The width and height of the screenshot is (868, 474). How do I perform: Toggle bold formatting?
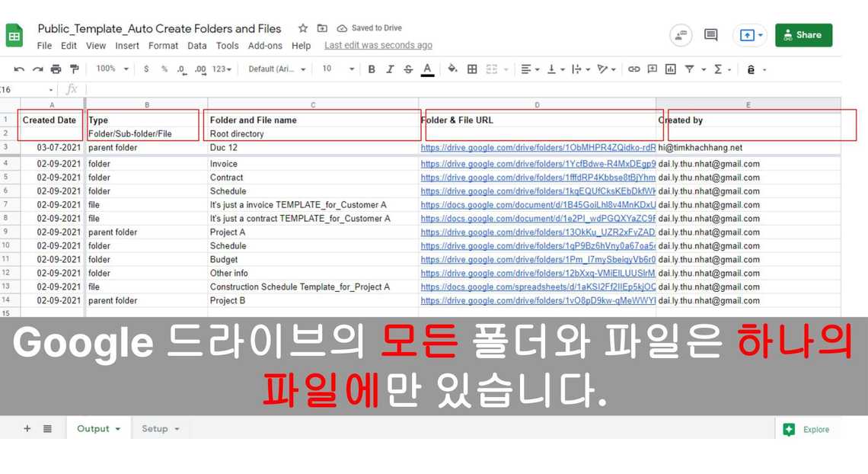[x=372, y=69]
